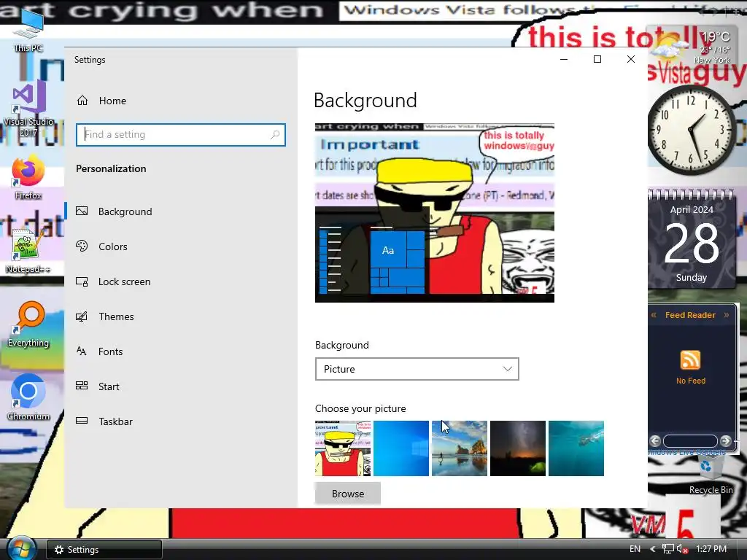This screenshot has width=747, height=560.
Task: Click the Lock screen icon
Action: (82, 281)
